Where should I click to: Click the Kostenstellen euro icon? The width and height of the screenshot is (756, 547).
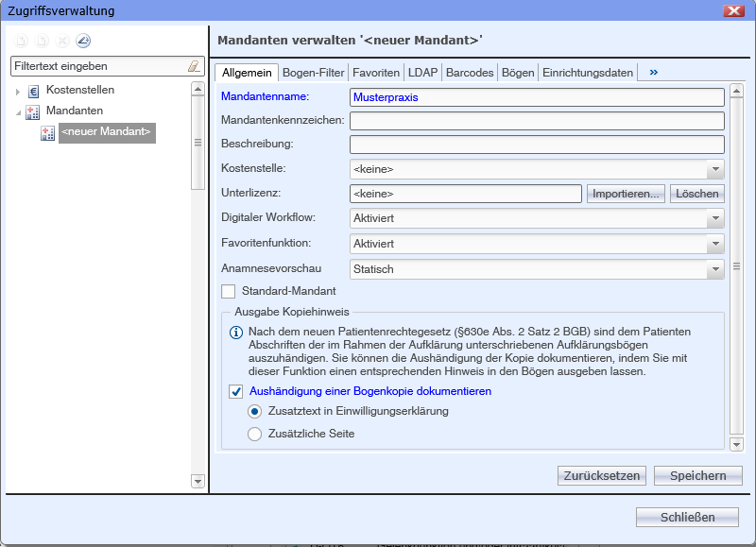point(34,91)
